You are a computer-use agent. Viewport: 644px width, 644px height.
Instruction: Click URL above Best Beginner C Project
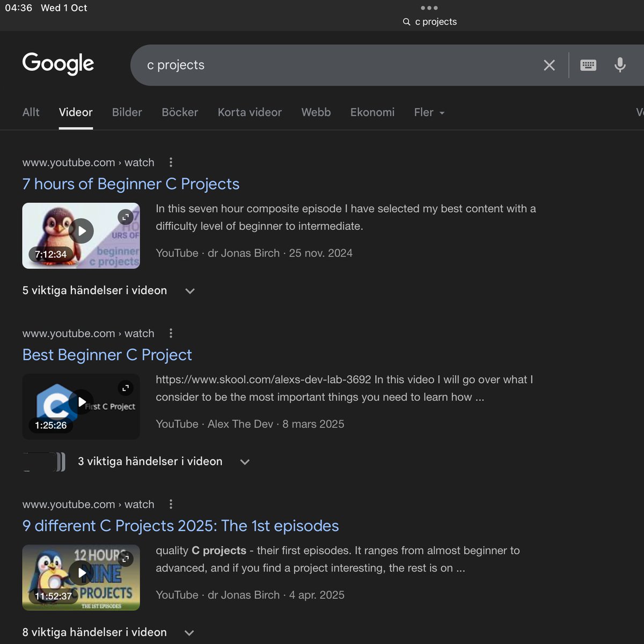[x=88, y=333]
